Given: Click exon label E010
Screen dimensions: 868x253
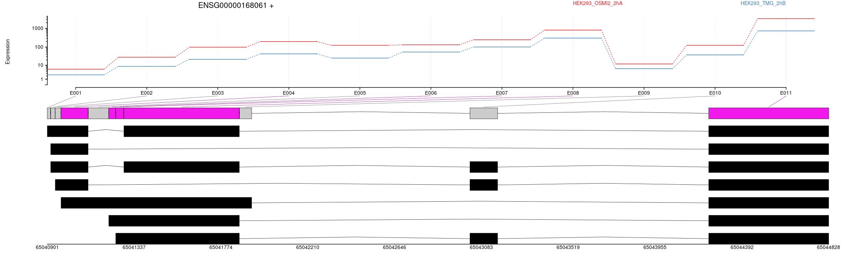Looking at the screenshot, I should pos(715,93).
